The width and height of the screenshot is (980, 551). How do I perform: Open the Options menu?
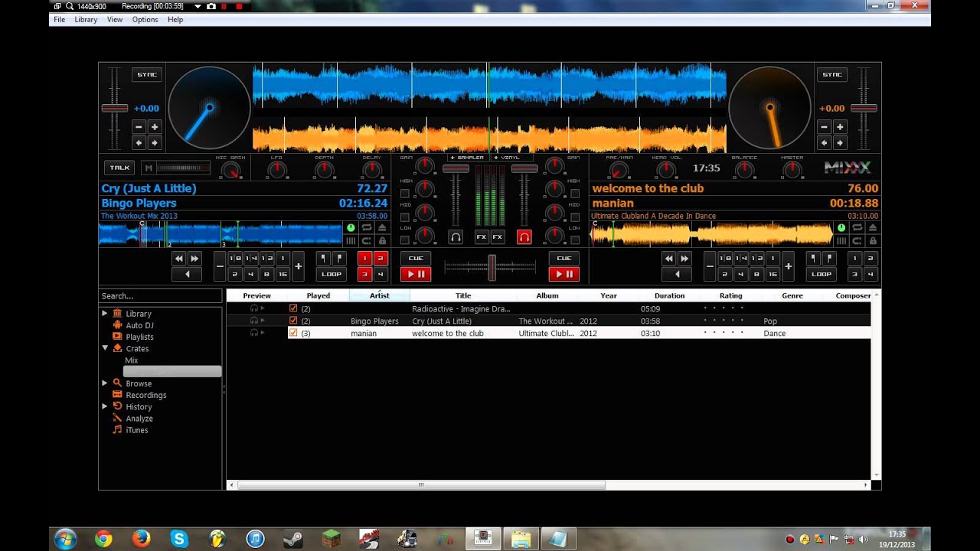[x=145, y=20]
